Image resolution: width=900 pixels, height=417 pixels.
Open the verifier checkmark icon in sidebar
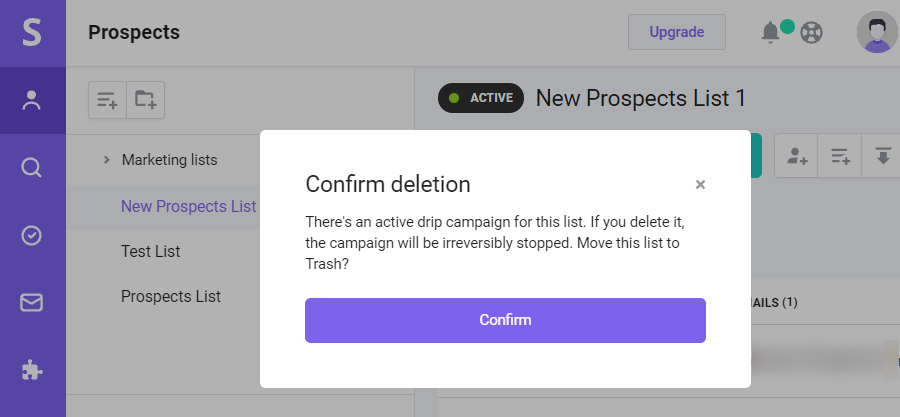pyautogui.click(x=32, y=235)
